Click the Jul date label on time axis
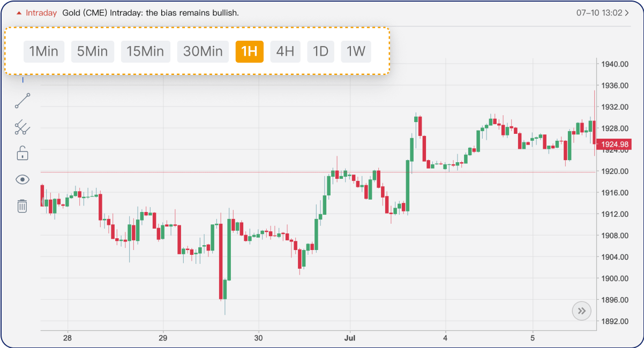The width and height of the screenshot is (644, 348). pyautogui.click(x=349, y=338)
